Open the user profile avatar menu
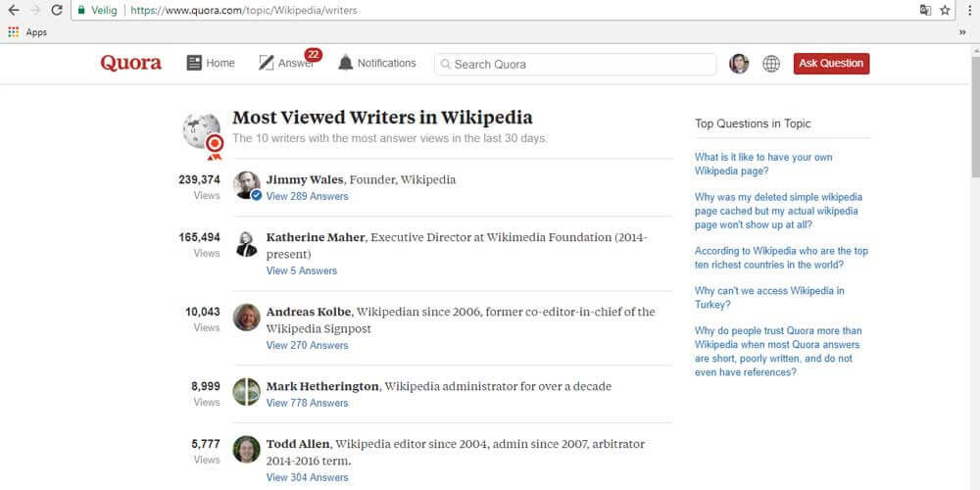The width and height of the screenshot is (980, 490). [739, 63]
